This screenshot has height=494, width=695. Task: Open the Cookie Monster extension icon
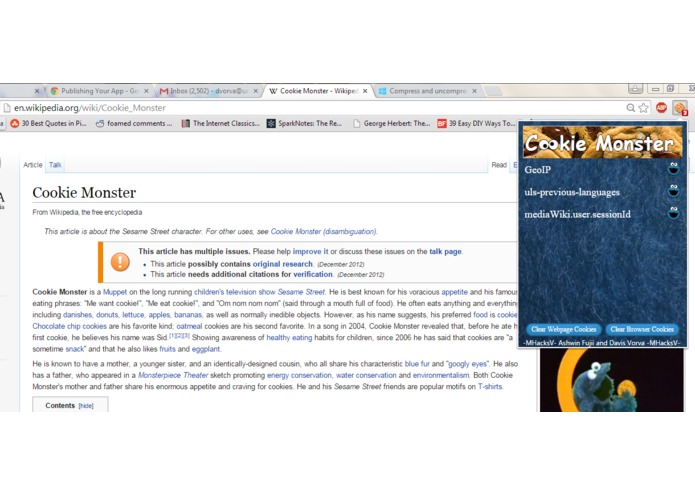point(679,108)
